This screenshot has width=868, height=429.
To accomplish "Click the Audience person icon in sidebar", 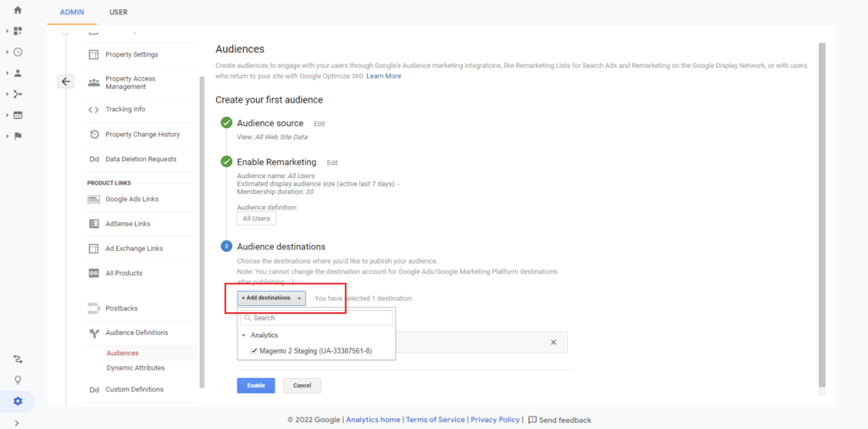I will tap(18, 73).
